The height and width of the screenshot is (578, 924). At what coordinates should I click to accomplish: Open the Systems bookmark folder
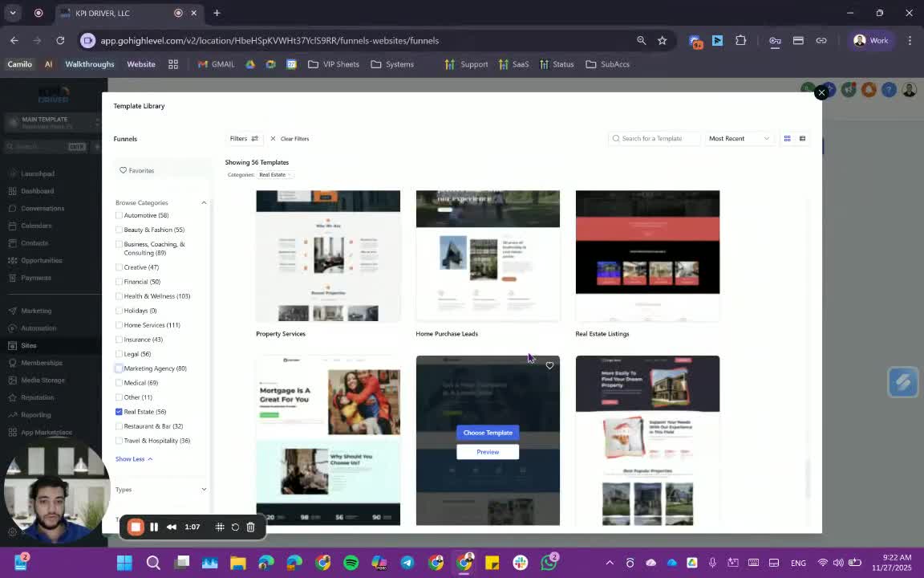[x=392, y=64]
